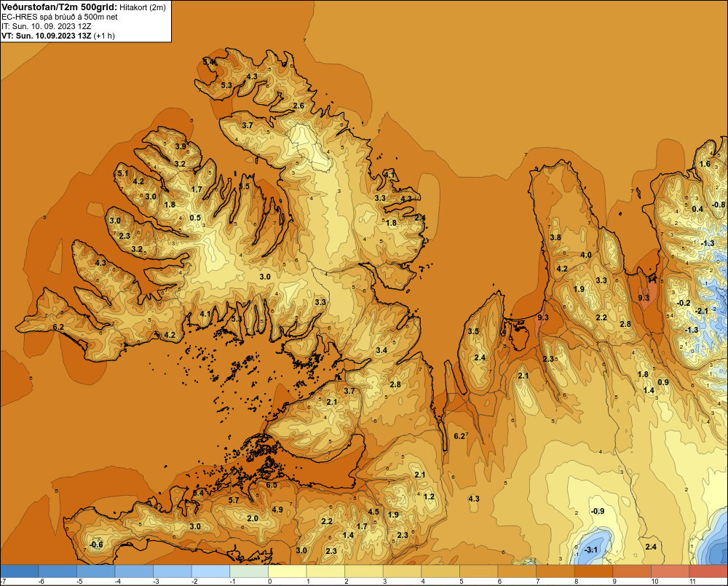Click the 'VT: Sun. 10.09.2023 13Z' valid time line
Screen dimensions: 728x586
click(47, 36)
